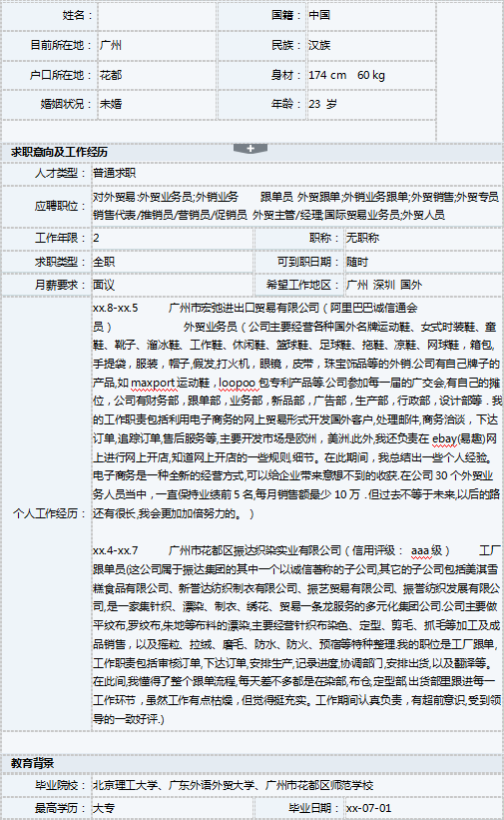Click the 应聘职位 text block
Screen dimensions: 504x820
[x=296, y=206]
